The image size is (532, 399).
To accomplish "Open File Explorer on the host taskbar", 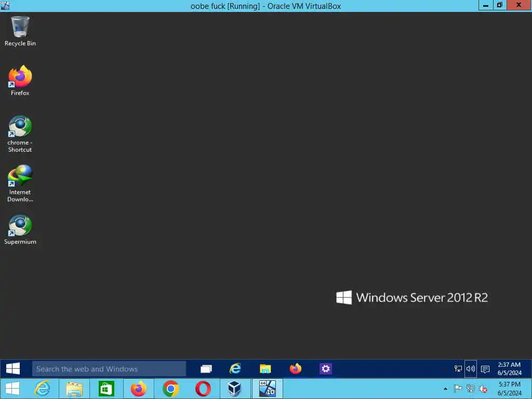I will (x=74, y=389).
